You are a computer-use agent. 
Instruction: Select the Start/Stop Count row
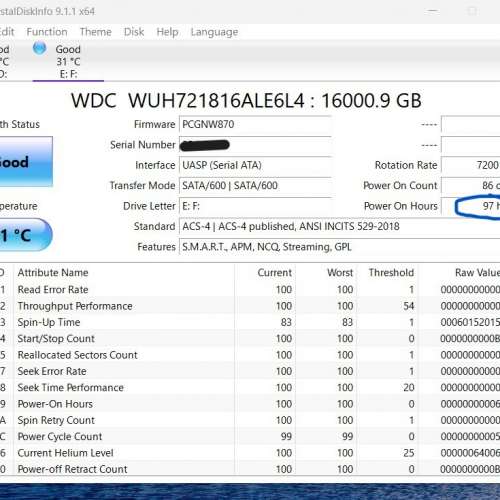click(x=250, y=339)
